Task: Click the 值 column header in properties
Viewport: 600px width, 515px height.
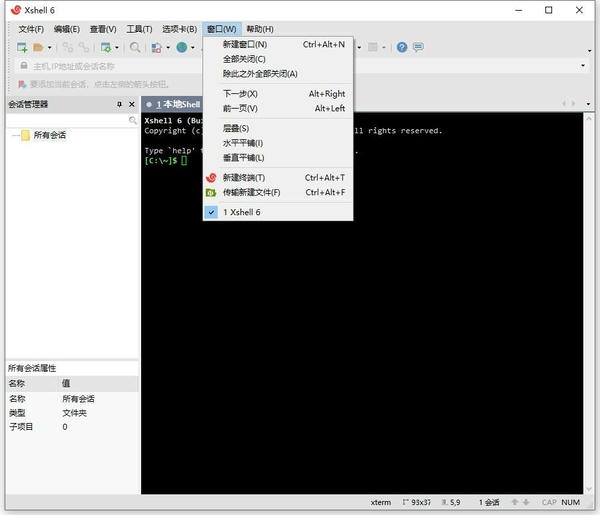Action: [66, 383]
